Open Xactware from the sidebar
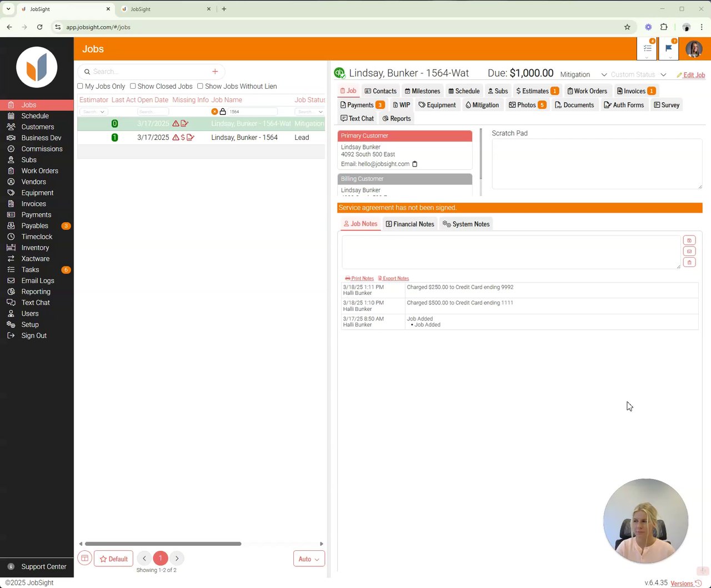The height and width of the screenshot is (588, 711). [37, 259]
